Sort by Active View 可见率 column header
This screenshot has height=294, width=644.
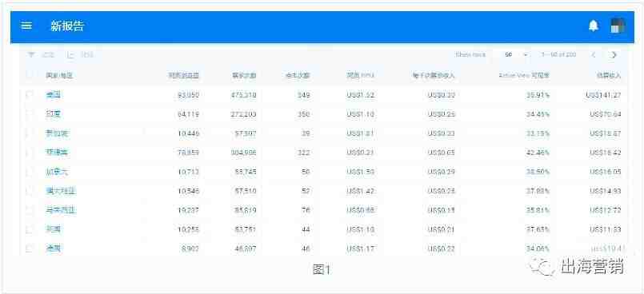point(524,75)
